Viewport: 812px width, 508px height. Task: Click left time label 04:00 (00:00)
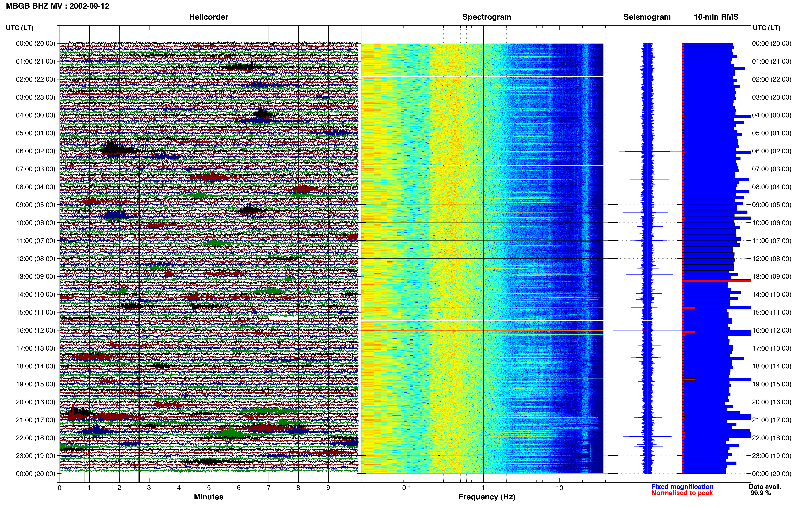tap(36, 115)
